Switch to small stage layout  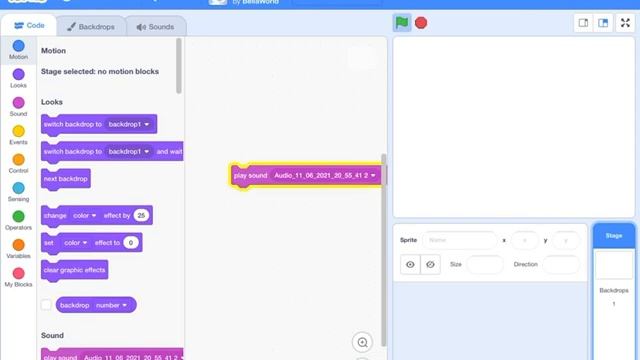pyautogui.click(x=583, y=23)
